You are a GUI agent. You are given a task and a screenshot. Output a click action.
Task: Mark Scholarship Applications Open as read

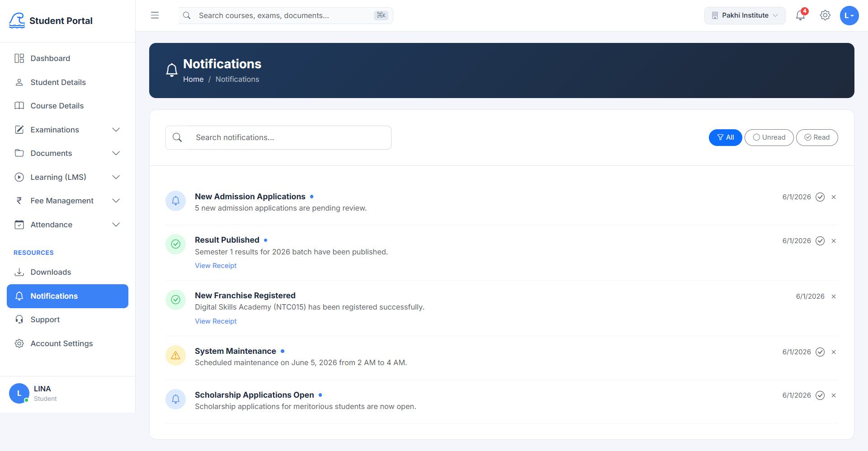[x=820, y=395]
